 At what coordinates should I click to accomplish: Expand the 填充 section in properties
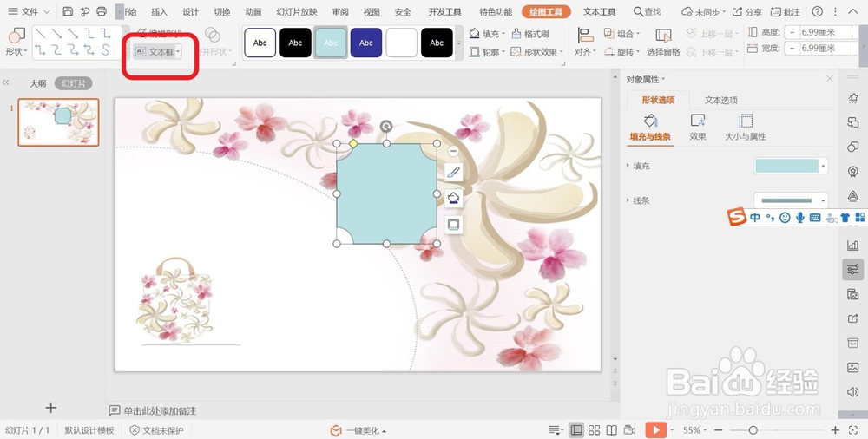638,166
